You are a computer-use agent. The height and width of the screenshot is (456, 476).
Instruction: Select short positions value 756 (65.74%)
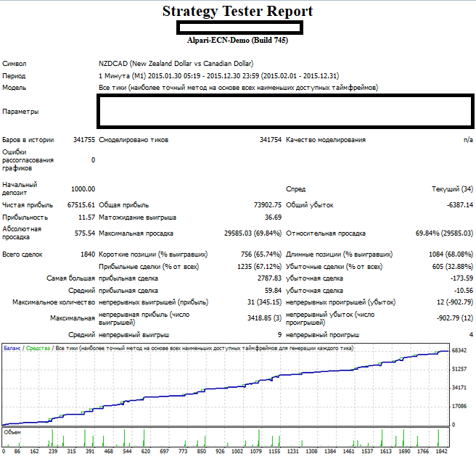tap(261, 254)
